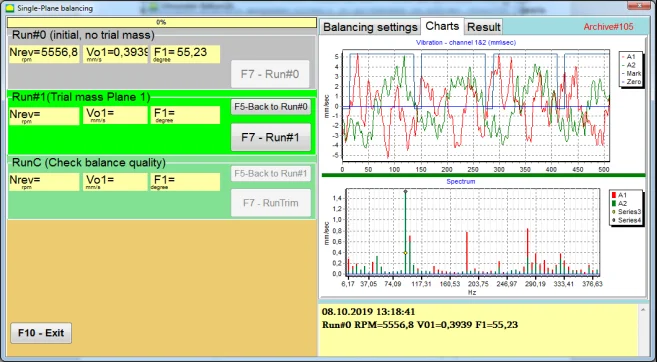The width and height of the screenshot is (657, 362).
Task: Click the 0% progress bar
Action: [x=162, y=22]
